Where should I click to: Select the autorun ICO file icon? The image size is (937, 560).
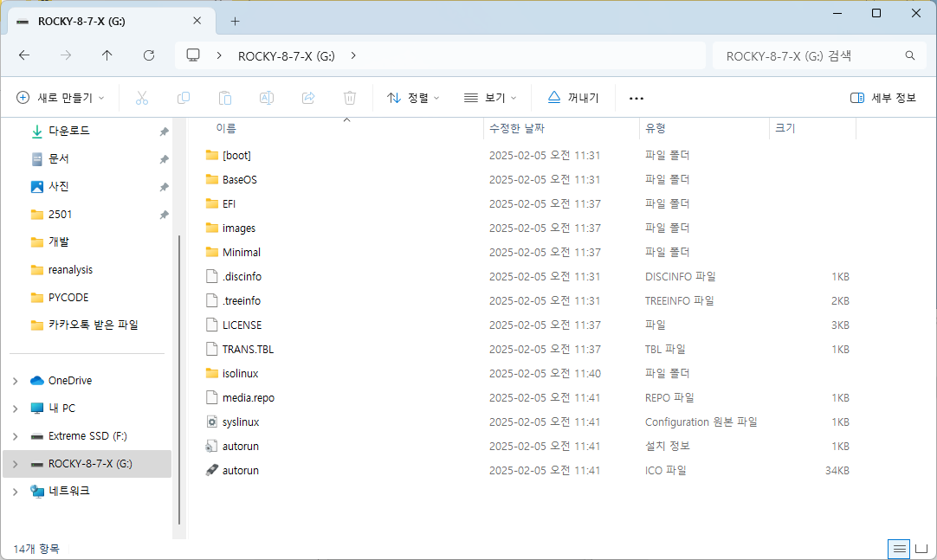[x=211, y=471]
